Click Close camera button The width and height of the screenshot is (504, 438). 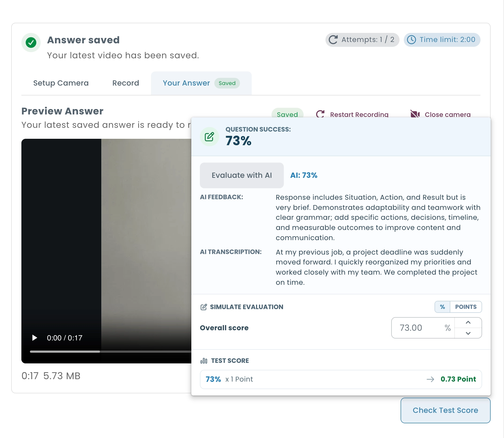click(x=440, y=114)
